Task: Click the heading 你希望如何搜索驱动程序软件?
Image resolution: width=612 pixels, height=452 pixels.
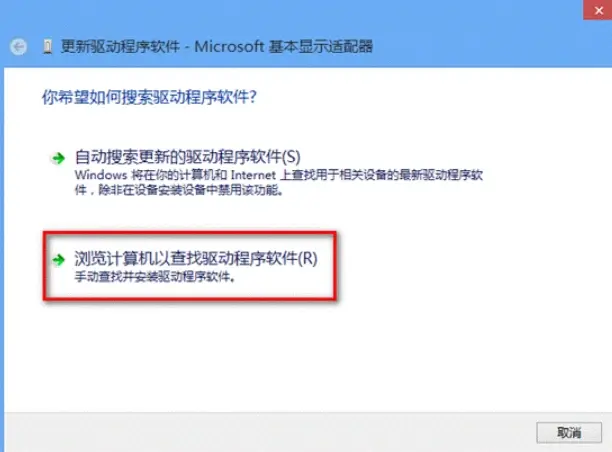Action: [x=149, y=97]
